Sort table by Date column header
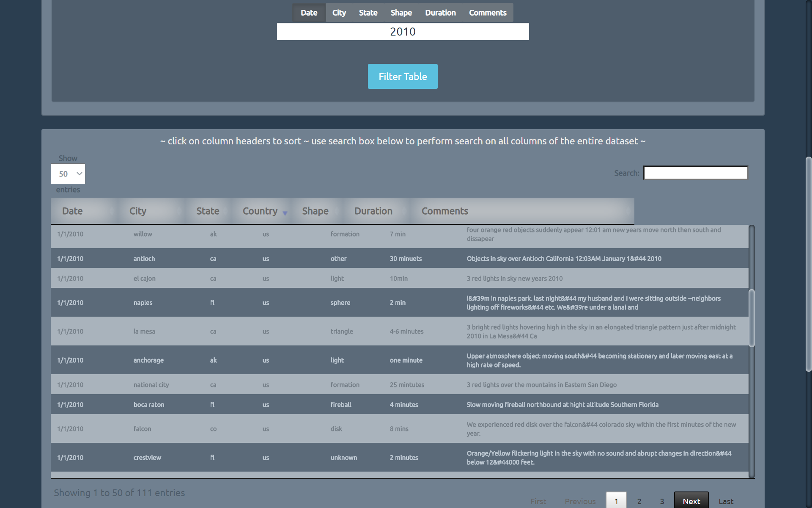812x508 pixels. (x=72, y=211)
